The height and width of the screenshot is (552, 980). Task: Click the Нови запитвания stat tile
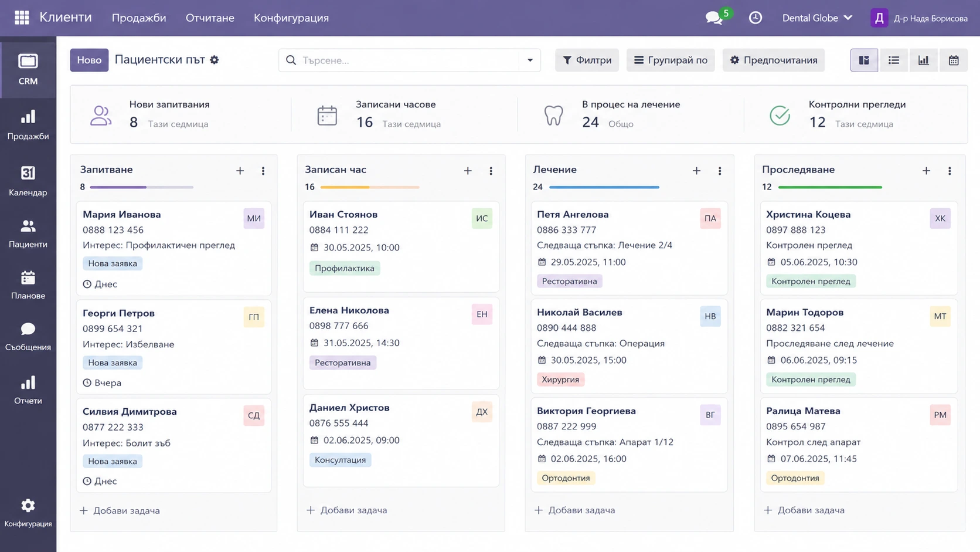(181, 114)
